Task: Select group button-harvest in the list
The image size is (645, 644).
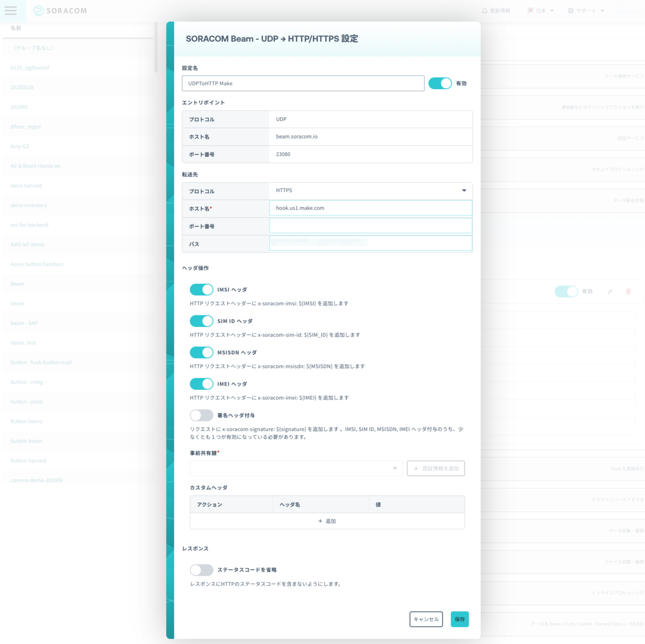Action: coord(78,461)
